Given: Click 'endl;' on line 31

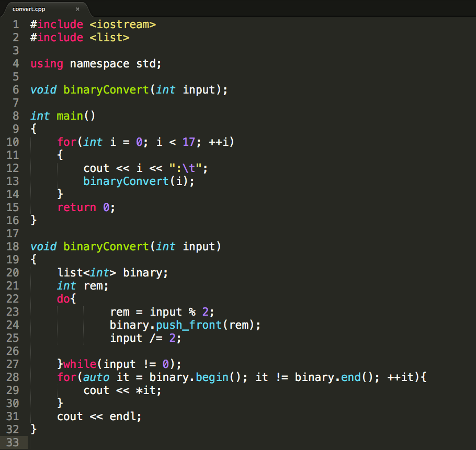Looking at the screenshot, I should click(x=126, y=417).
